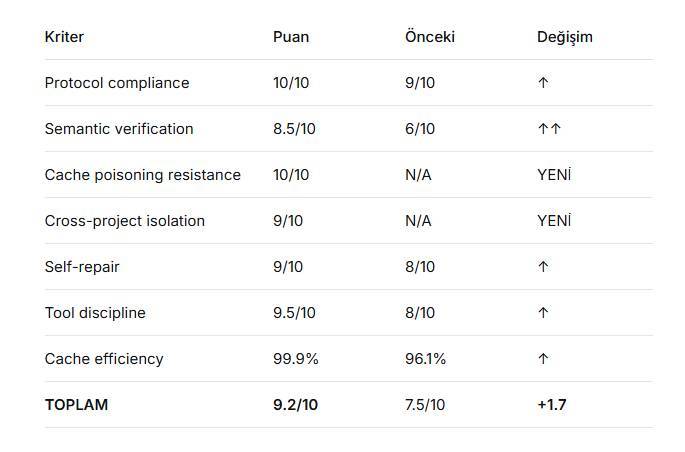Screen dimensions: 685x452
Task: Click the +1.7 total change value
Action: [x=552, y=404]
